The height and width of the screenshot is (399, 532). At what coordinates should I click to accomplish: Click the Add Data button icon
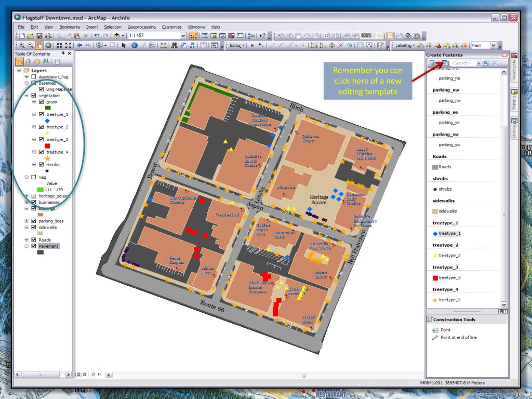coord(117,36)
